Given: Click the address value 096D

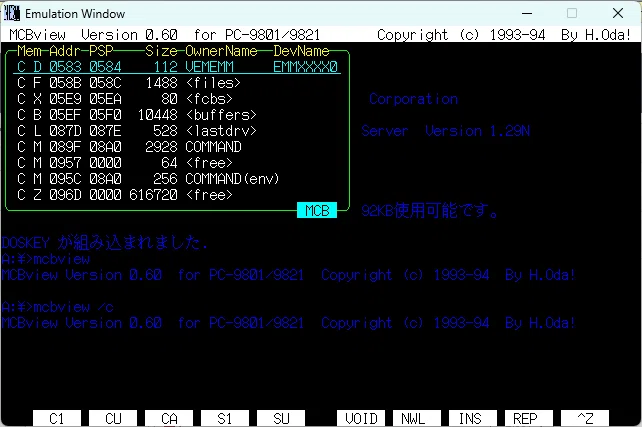Looking at the screenshot, I should pyautogui.click(x=65, y=194).
